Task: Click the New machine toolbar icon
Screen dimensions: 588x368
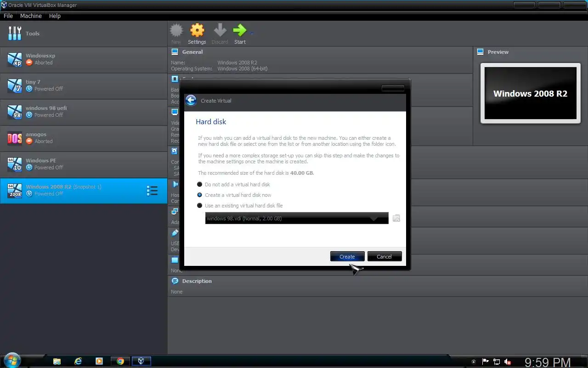Action: [176, 30]
